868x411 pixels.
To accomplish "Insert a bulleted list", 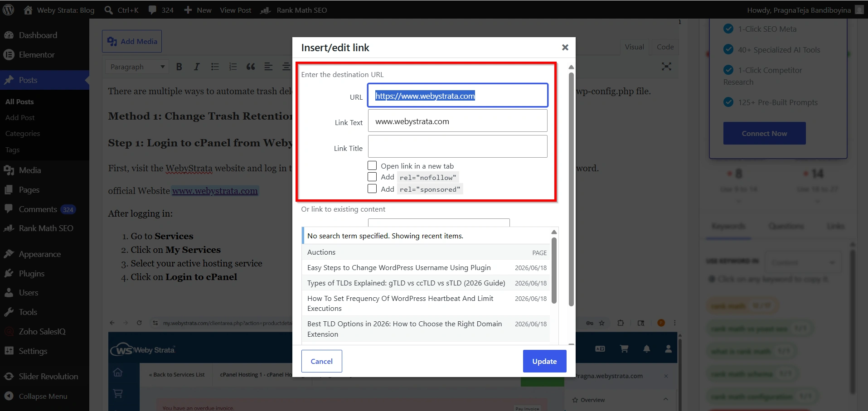I will [x=215, y=67].
